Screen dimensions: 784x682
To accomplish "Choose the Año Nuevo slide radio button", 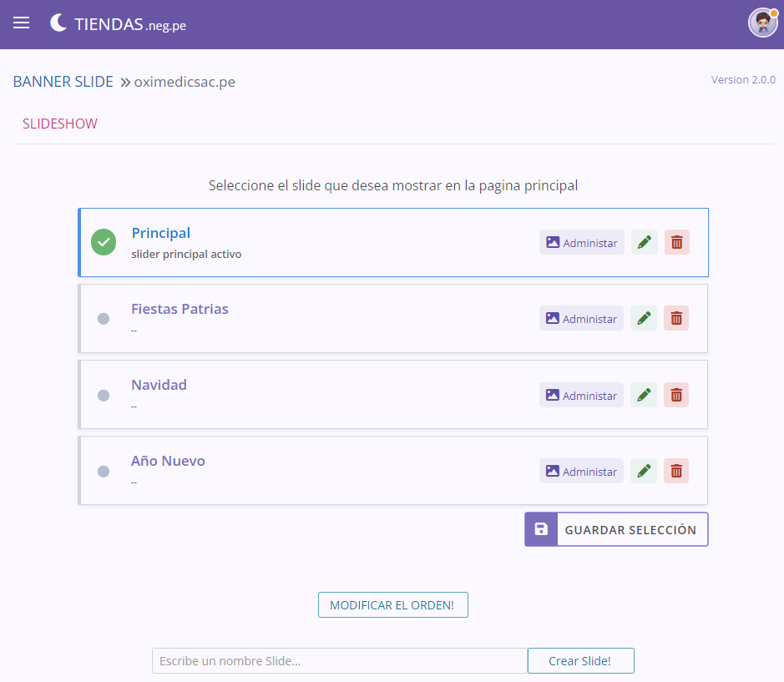I will click(104, 471).
